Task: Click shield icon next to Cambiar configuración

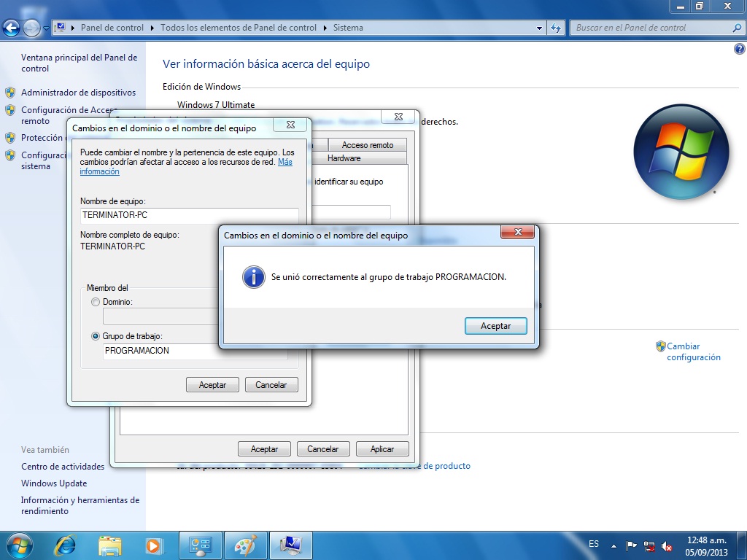Action: tap(660, 346)
